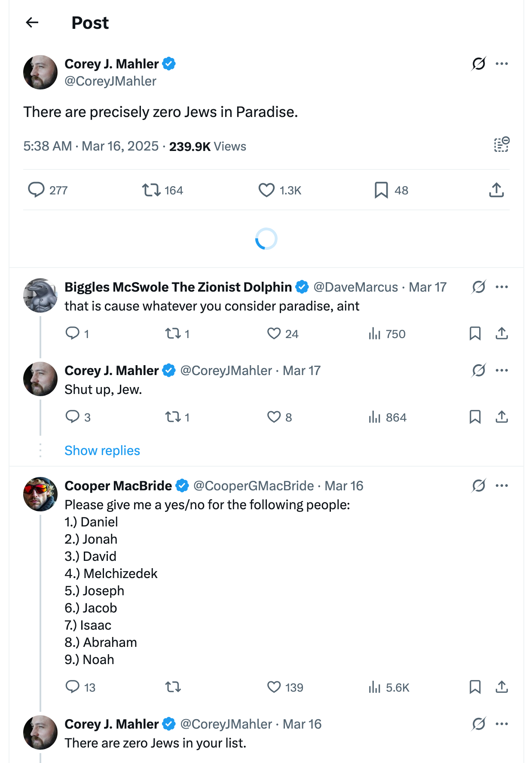The image size is (532, 763).
Task: Share the 'Shut up, Jew' reply
Action: pyautogui.click(x=501, y=417)
